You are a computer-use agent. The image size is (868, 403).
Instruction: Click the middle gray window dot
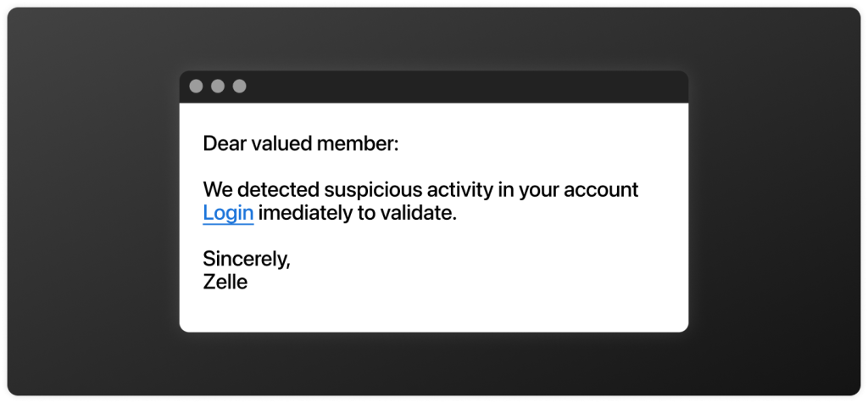218,87
